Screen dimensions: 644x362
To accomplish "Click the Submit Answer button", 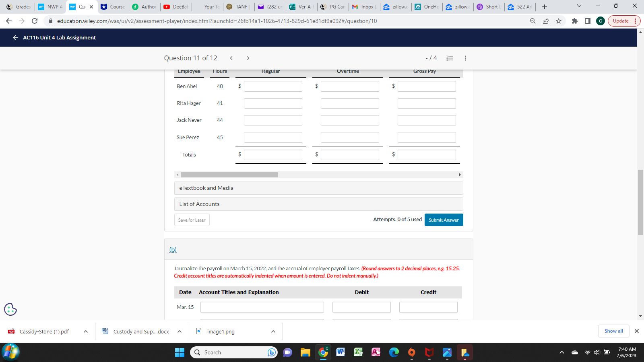I will 444,220.
